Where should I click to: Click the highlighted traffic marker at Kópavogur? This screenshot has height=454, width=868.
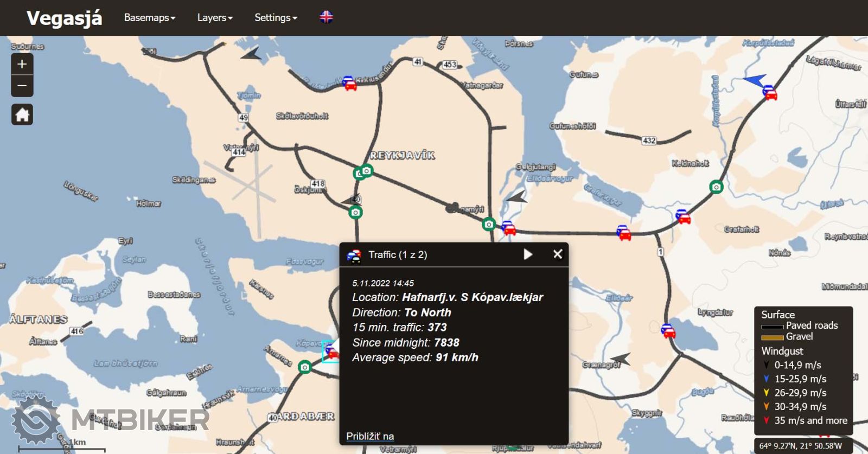330,351
